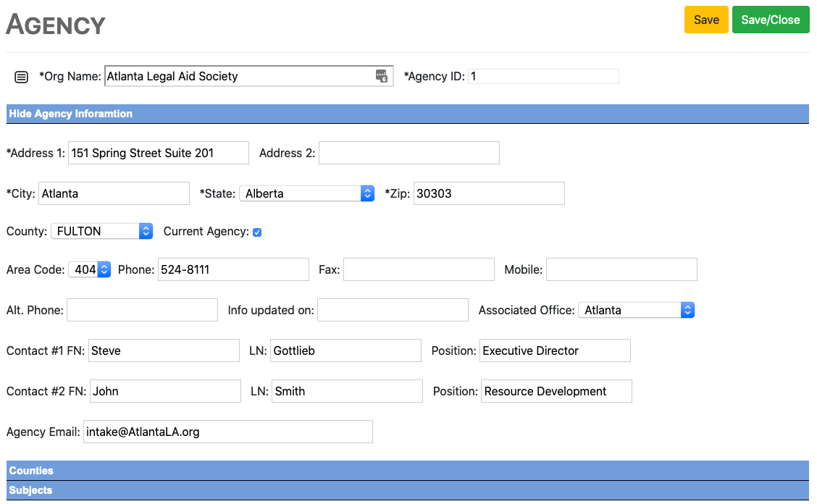
Task: Toggle the Current Agency checkbox
Action: pos(257,232)
